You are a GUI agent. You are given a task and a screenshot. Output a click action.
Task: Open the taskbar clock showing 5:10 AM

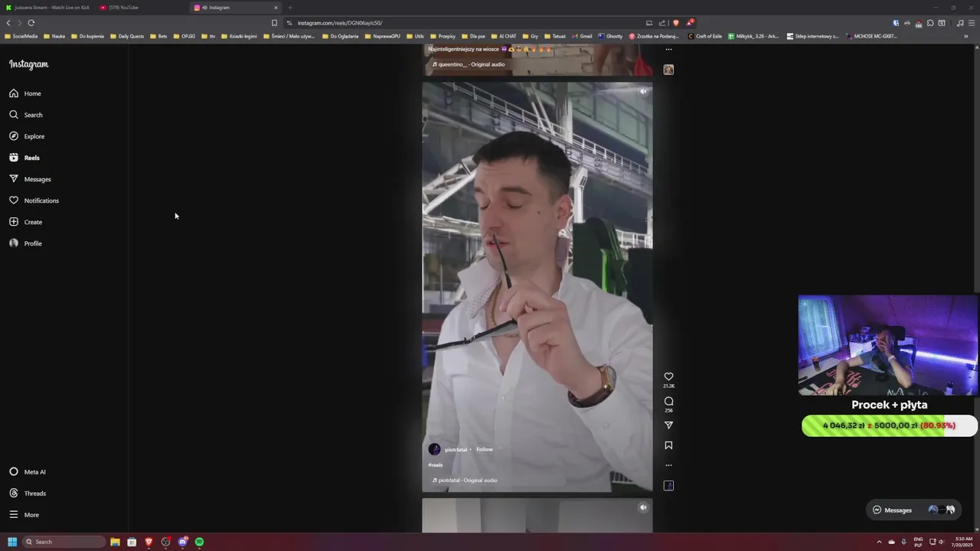click(962, 542)
